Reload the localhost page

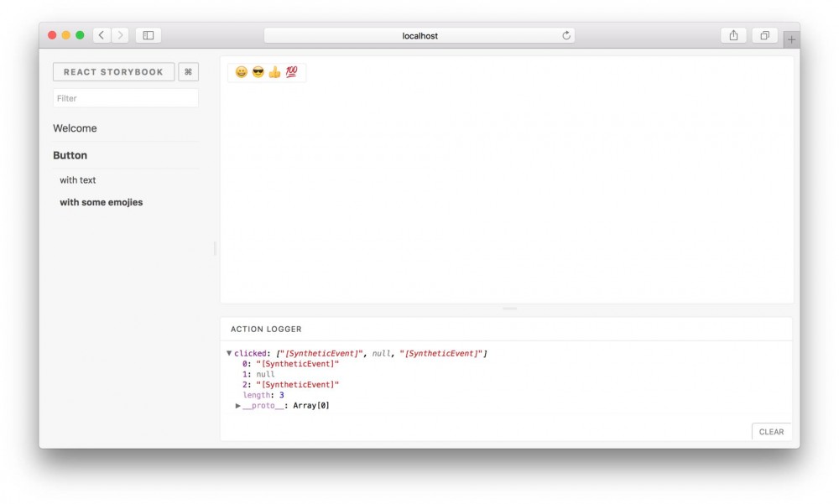pos(566,35)
